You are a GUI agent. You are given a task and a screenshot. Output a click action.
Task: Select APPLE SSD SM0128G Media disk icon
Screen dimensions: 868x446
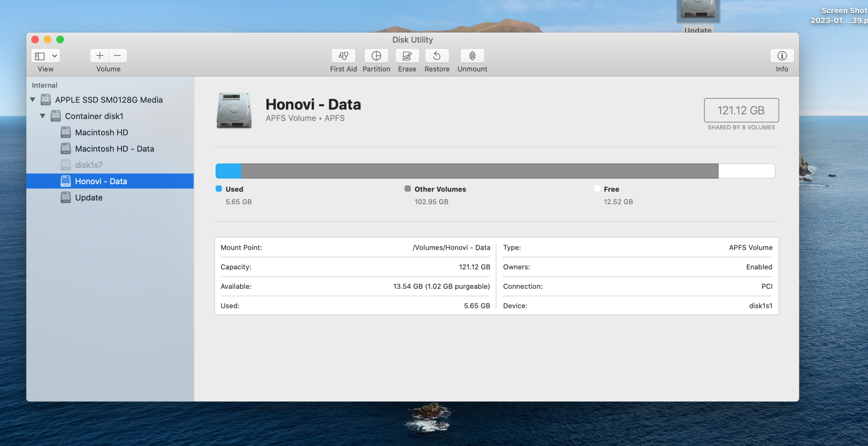(46, 100)
